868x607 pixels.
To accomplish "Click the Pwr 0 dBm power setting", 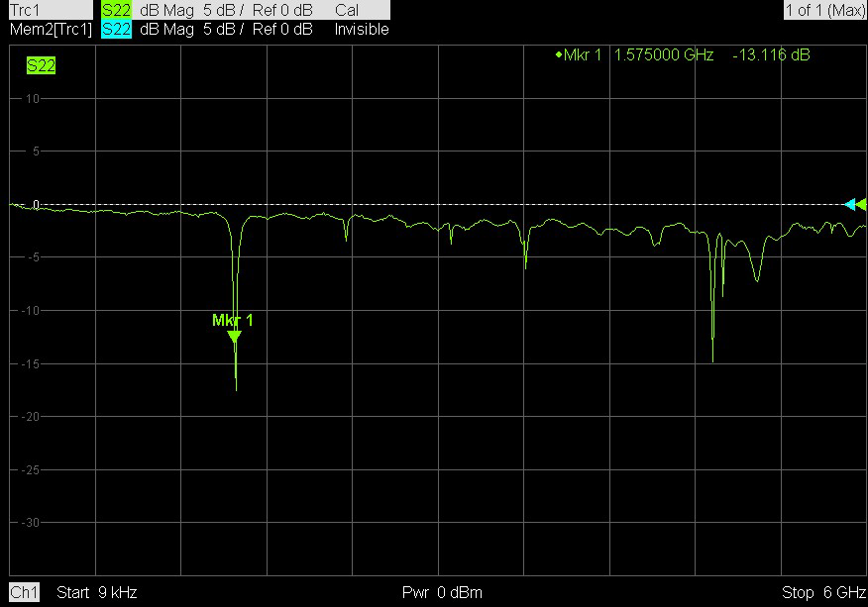I will (442, 593).
